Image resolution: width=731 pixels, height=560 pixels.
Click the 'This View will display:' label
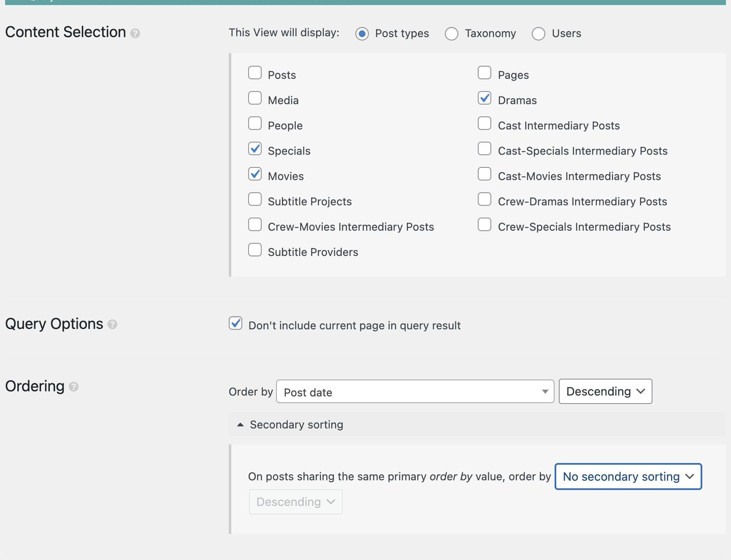284,33
